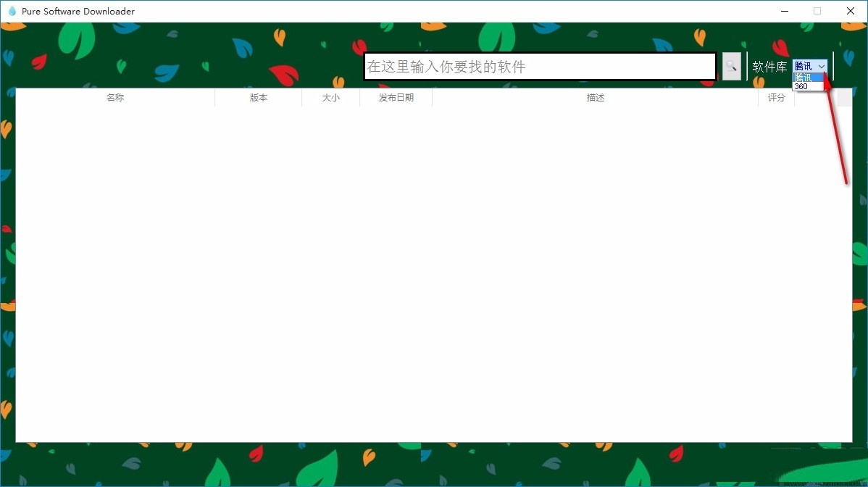
Task: Click the divider right of the dropdown
Action: tap(834, 66)
